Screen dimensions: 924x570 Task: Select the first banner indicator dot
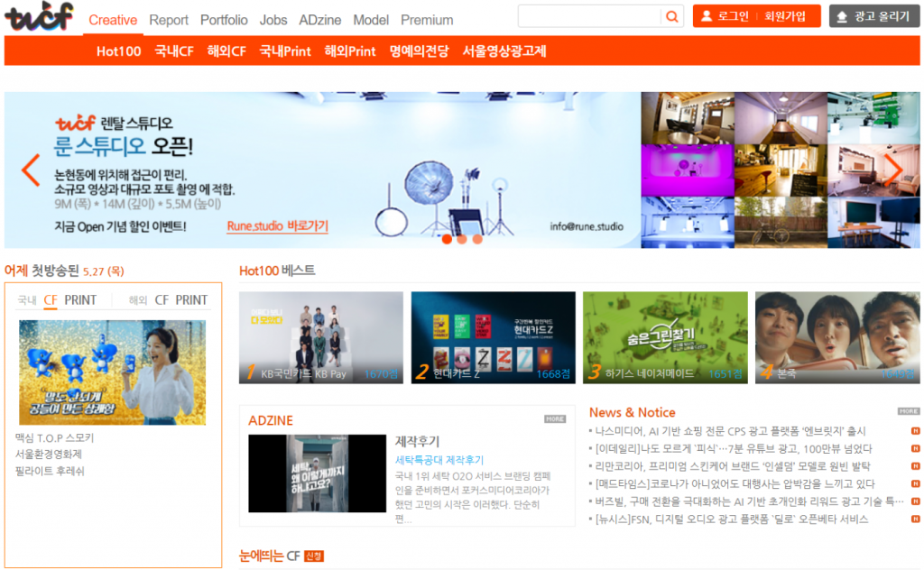[447, 239]
